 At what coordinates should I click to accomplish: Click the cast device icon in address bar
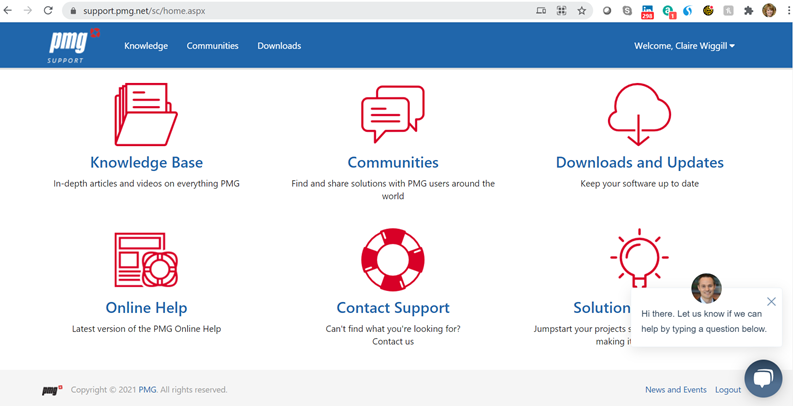coord(541,11)
